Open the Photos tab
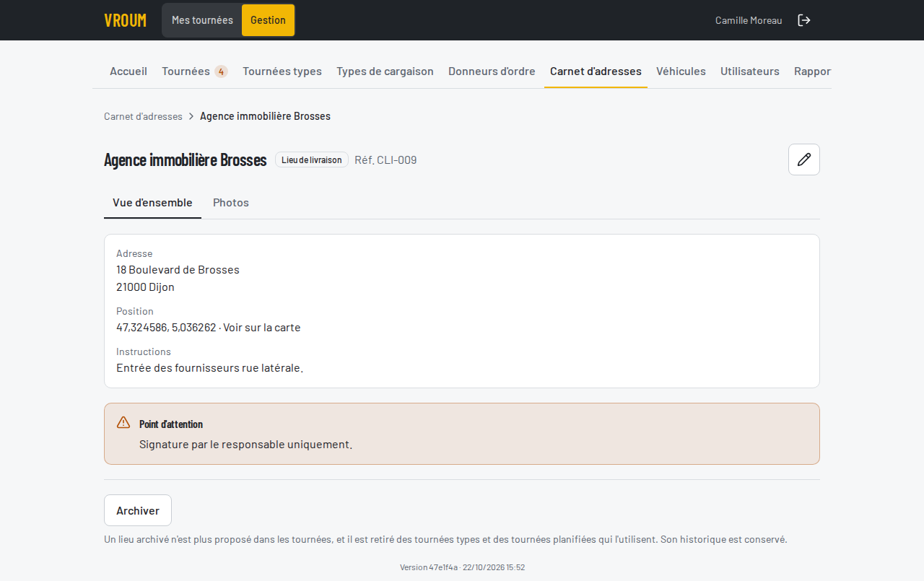 click(231, 203)
